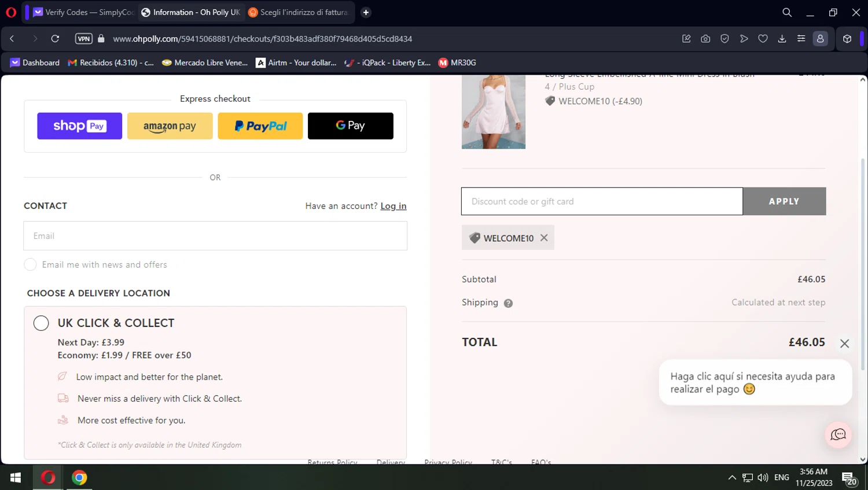Remove WELCOME10 discount code
Viewport: 868px width, 490px height.
[544, 238]
